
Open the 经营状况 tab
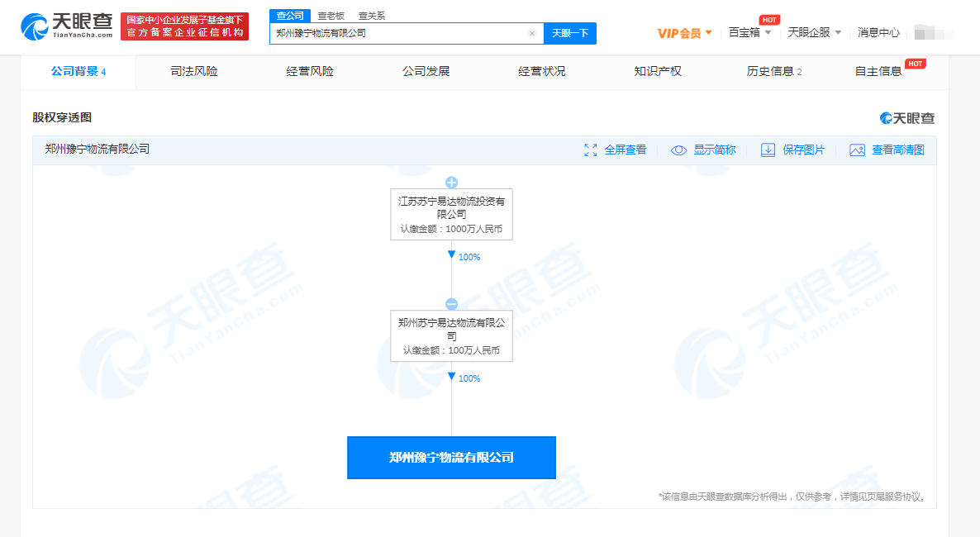541,71
